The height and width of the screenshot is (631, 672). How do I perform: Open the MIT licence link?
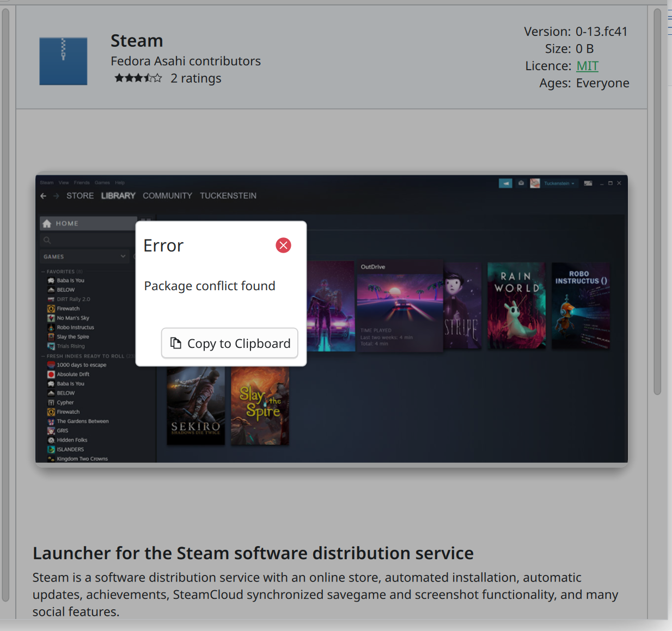pyautogui.click(x=587, y=66)
